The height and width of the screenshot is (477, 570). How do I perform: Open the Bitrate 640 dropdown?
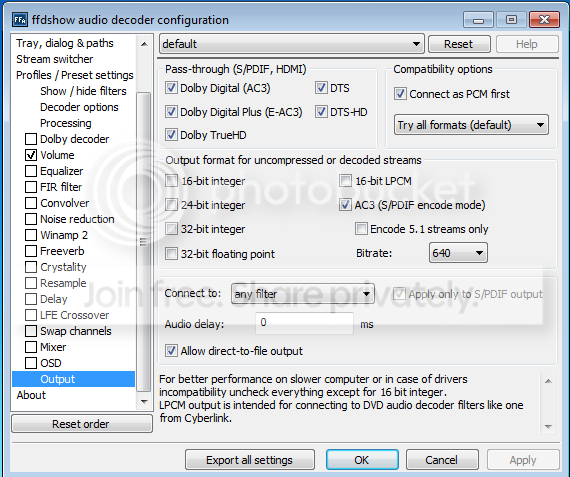[458, 253]
